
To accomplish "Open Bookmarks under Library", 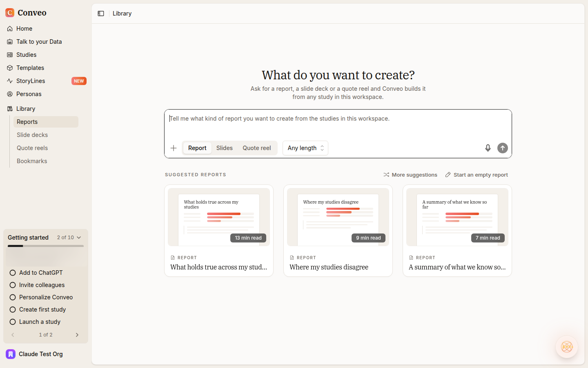I will pyautogui.click(x=46, y=161).
